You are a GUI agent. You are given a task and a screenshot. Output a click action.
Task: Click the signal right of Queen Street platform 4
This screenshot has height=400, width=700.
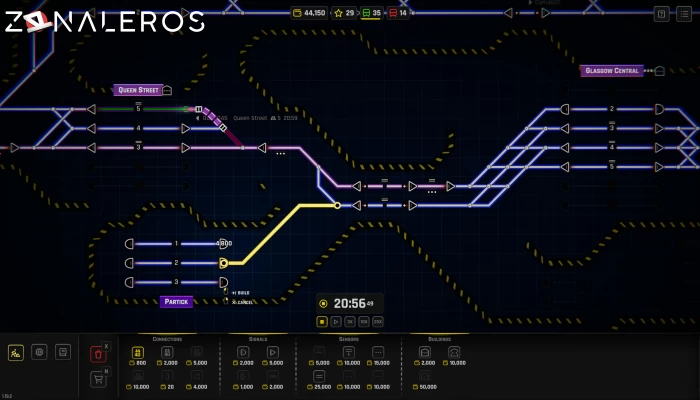coord(185,129)
